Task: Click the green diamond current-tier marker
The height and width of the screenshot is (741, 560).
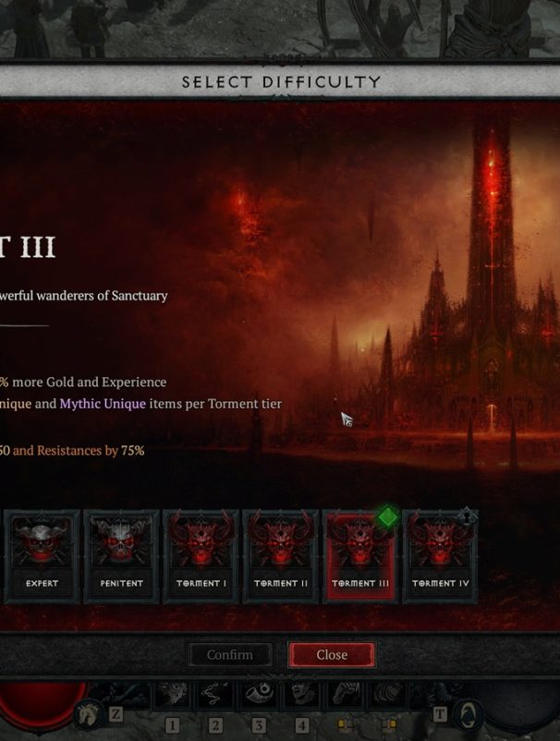Action: click(x=387, y=516)
